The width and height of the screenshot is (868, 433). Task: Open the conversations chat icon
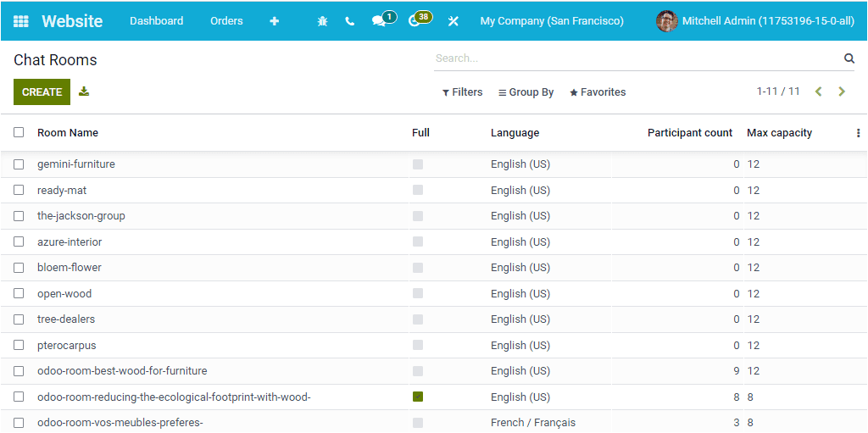pos(379,21)
